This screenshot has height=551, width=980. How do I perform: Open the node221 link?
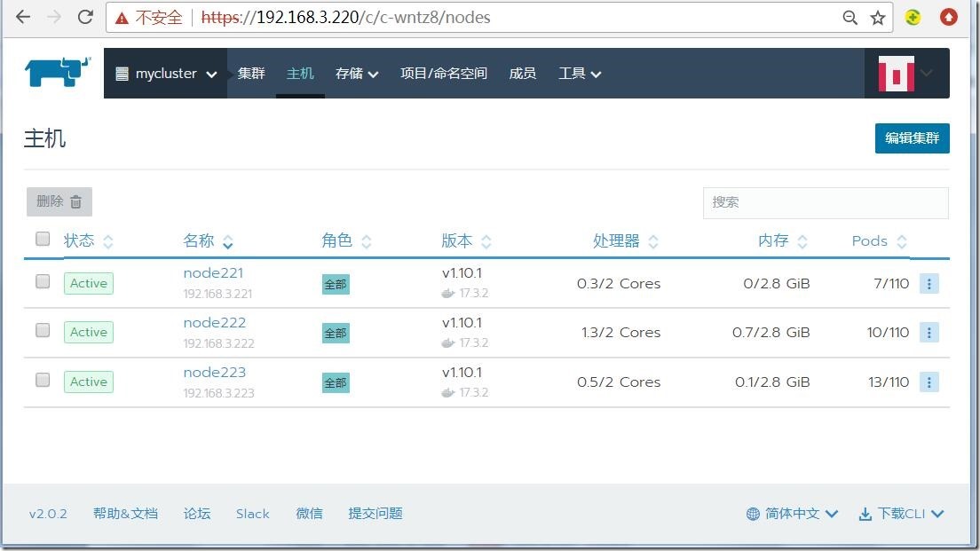(213, 273)
